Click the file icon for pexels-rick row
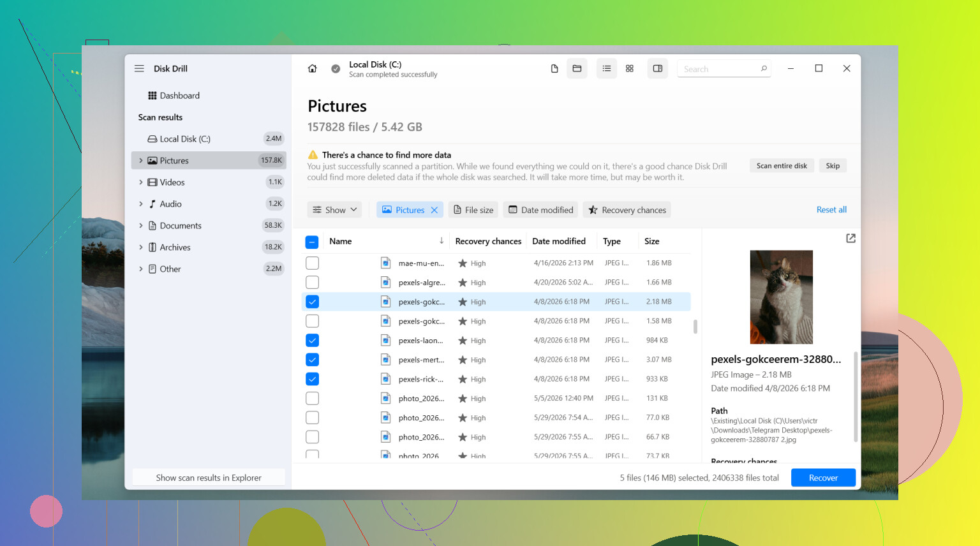Image resolution: width=980 pixels, height=546 pixels. pos(385,379)
